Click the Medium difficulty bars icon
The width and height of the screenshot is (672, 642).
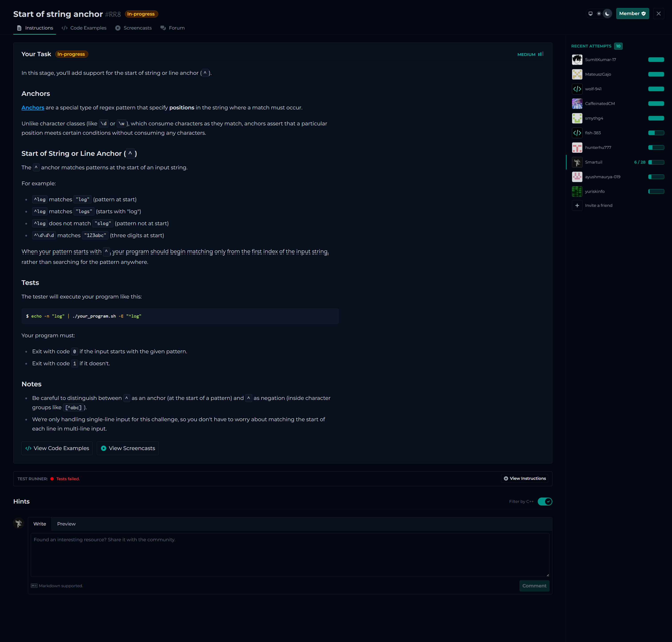541,54
